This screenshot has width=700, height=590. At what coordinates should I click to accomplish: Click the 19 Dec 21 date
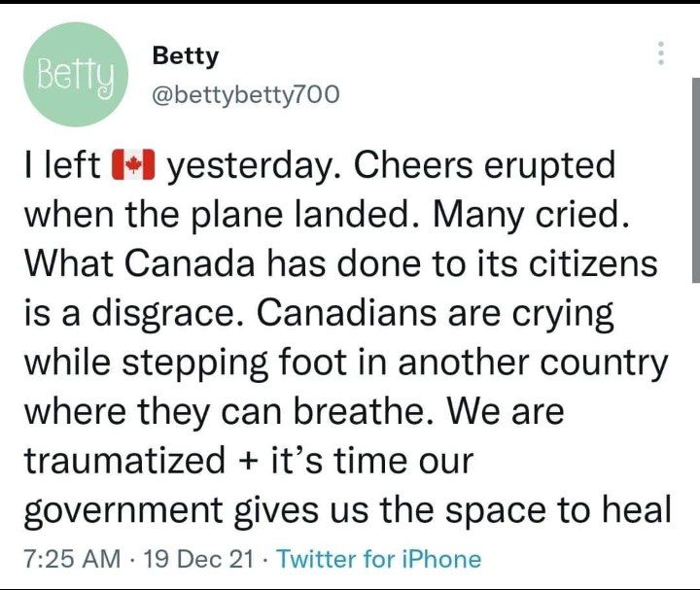(199, 559)
